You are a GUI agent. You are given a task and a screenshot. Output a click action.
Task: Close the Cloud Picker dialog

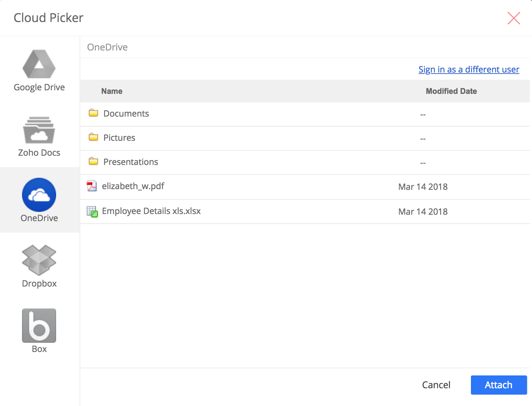click(x=514, y=18)
